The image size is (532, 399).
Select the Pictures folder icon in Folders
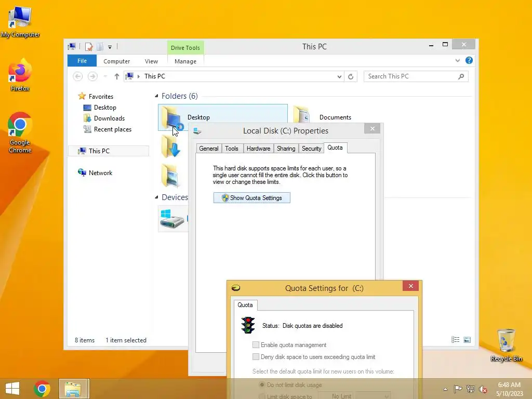pyautogui.click(x=170, y=176)
